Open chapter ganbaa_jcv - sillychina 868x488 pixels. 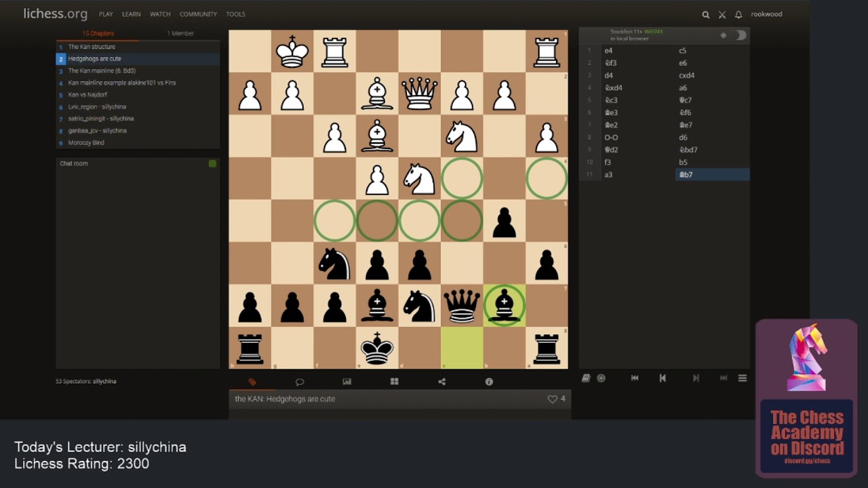click(x=138, y=131)
